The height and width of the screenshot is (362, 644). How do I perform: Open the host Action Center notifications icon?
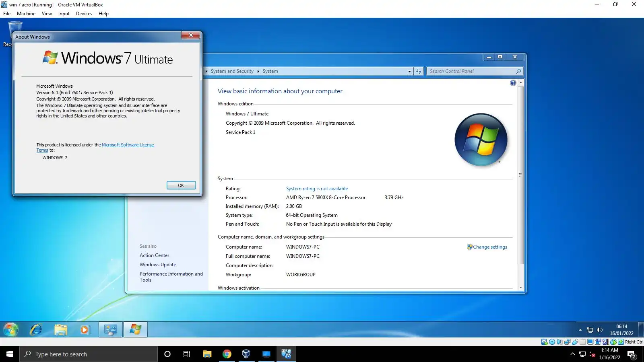click(x=632, y=354)
